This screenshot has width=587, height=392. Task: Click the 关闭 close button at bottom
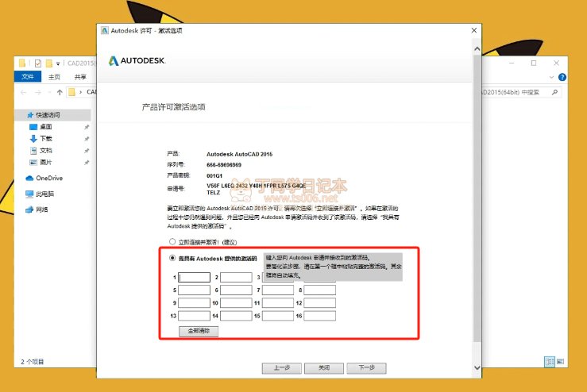pyautogui.click(x=324, y=368)
